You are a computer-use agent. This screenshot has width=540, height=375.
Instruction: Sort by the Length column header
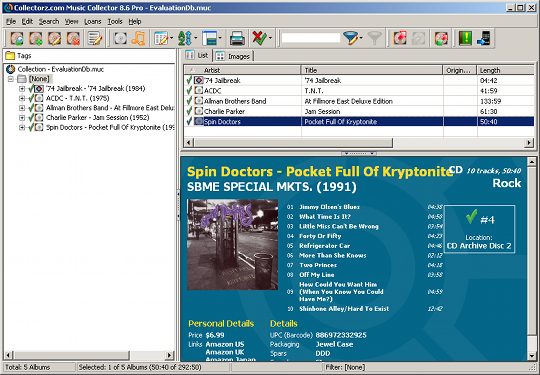506,70
